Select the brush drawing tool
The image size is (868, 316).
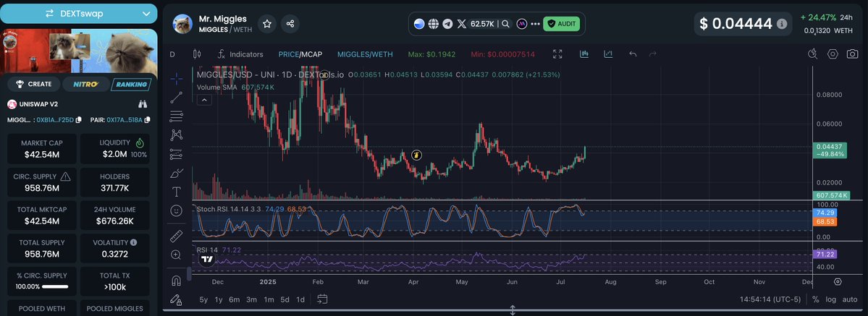tap(177, 174)
